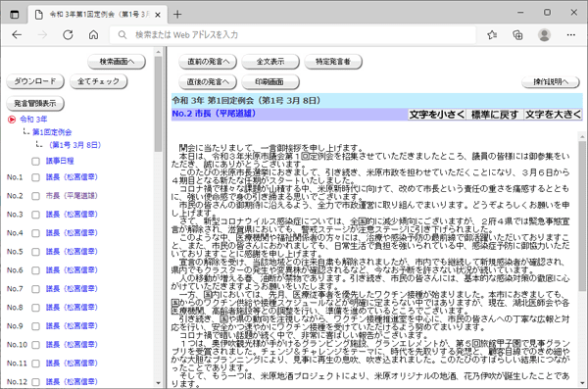The width and height of the screenshot is (588, 389).
Task: Check the 議事日程 checkbox
Action: (35, 162)
